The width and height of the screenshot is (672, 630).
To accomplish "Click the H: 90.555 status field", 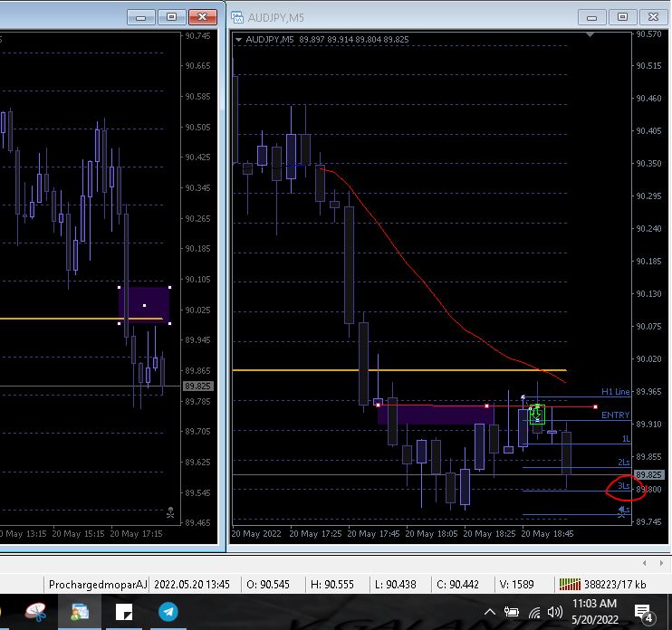I will point(332,585).
